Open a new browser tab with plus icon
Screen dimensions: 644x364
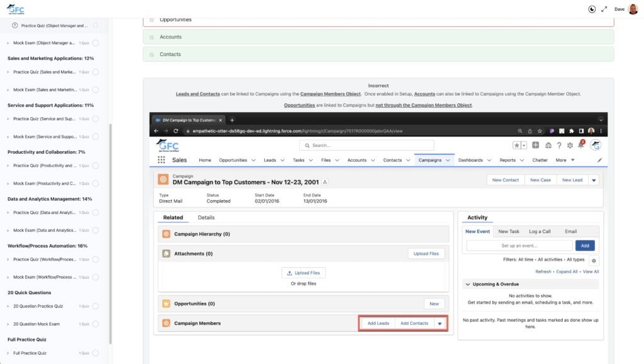point(232,120)
